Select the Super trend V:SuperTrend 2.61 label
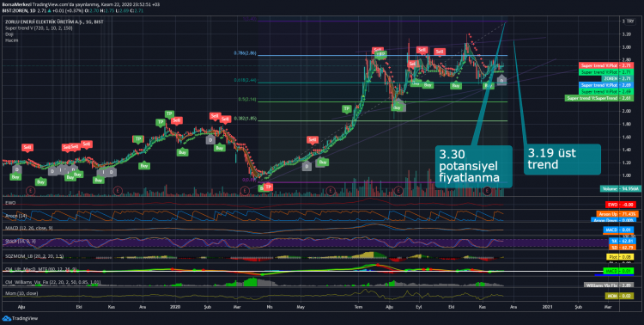This screenshot has height=325, width=644. pyautogui.click(x=599, y=98)
